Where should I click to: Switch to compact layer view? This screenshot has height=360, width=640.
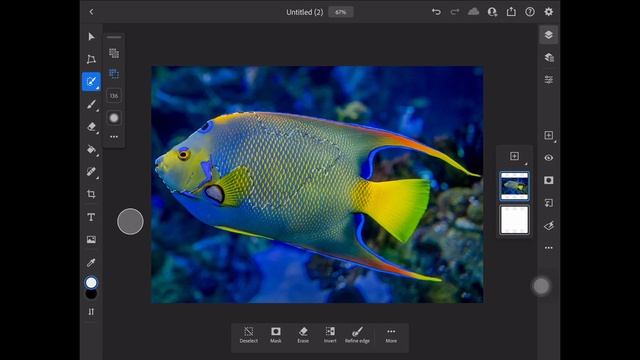549,35
